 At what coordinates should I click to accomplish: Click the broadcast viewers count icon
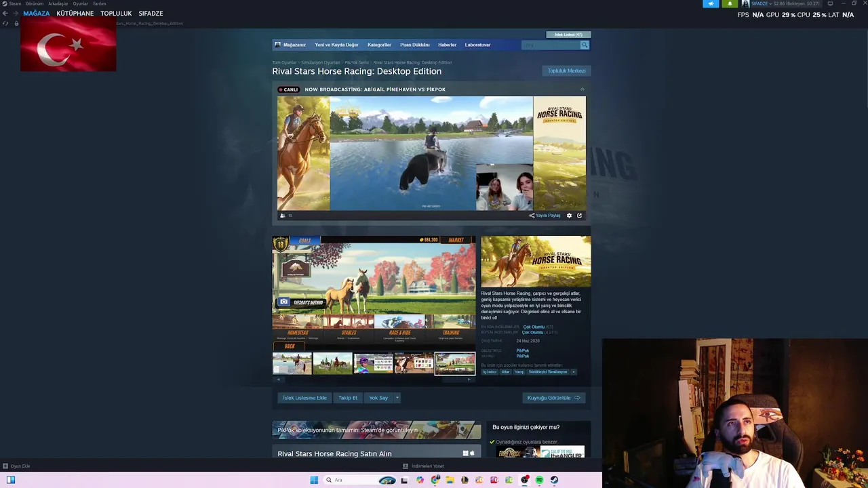(x=283, y=216)
